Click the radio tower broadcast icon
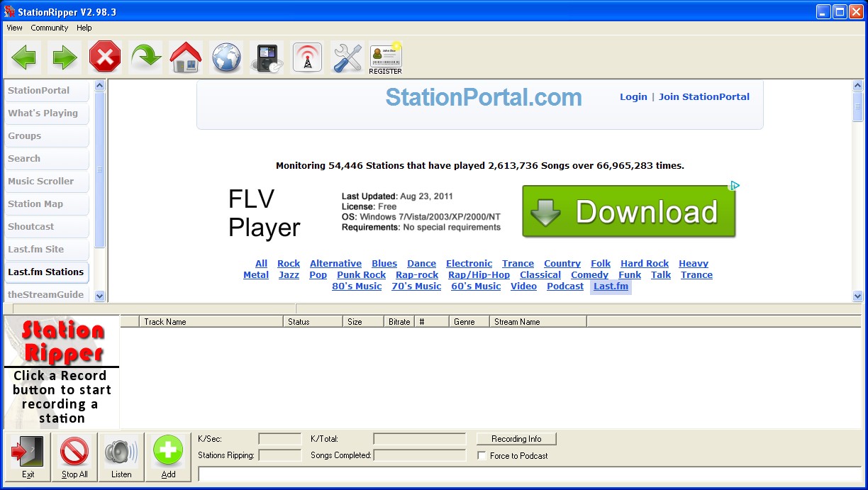868x490 pixels. (307, 57)
